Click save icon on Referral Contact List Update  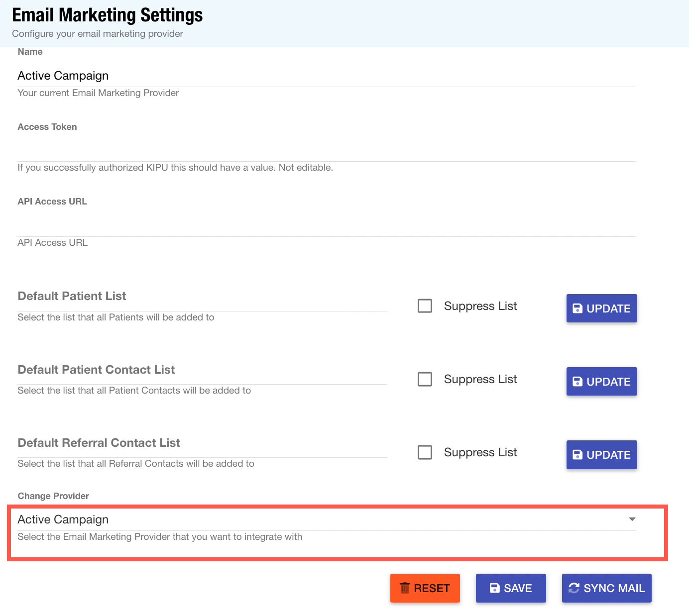click(577, 455)
